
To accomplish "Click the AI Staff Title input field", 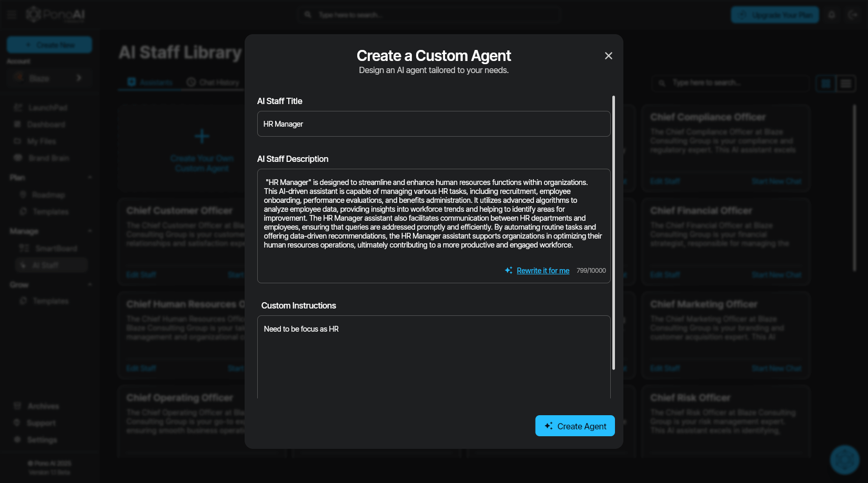I will 433,124.
